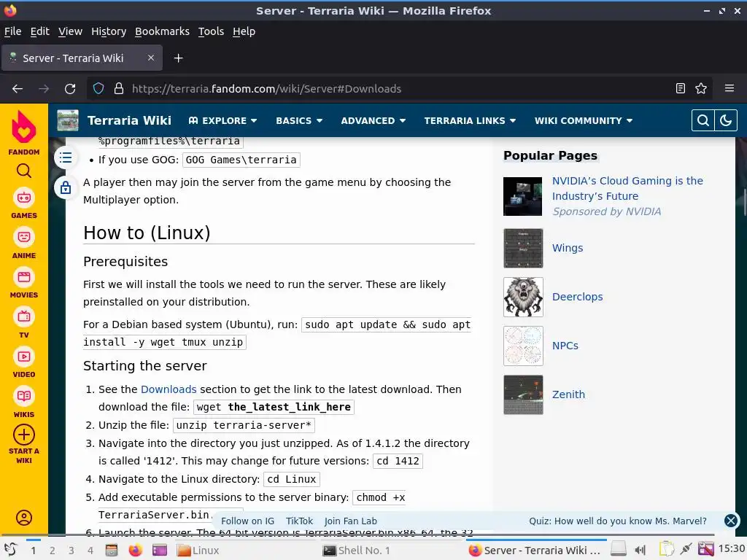The width and height of the screenshot is (747, 560).
Task: Open Firefox hamburger application menu
Action: click(x=729, y=88)
